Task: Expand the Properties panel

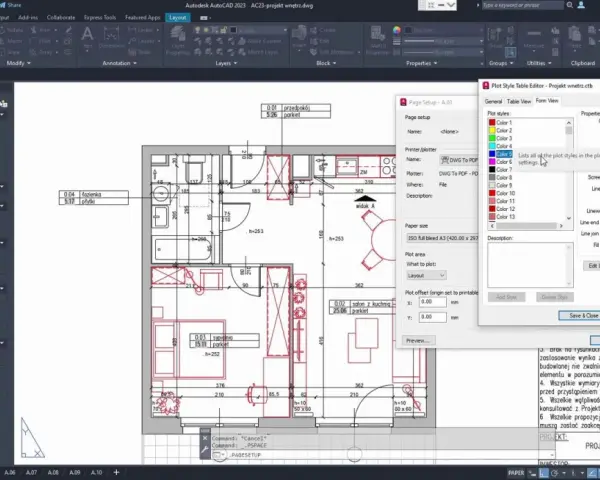Action: tap(421, 63)
